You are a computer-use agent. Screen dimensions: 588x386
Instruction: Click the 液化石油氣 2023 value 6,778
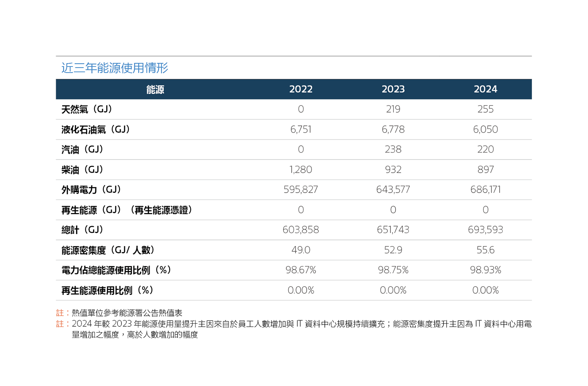click(x=393, y=130)
